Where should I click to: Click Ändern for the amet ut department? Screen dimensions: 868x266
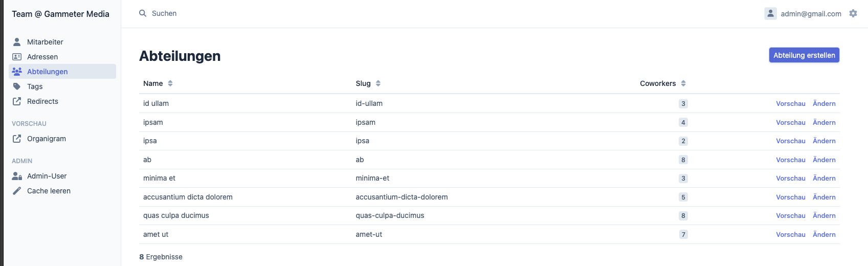[824, 234]
